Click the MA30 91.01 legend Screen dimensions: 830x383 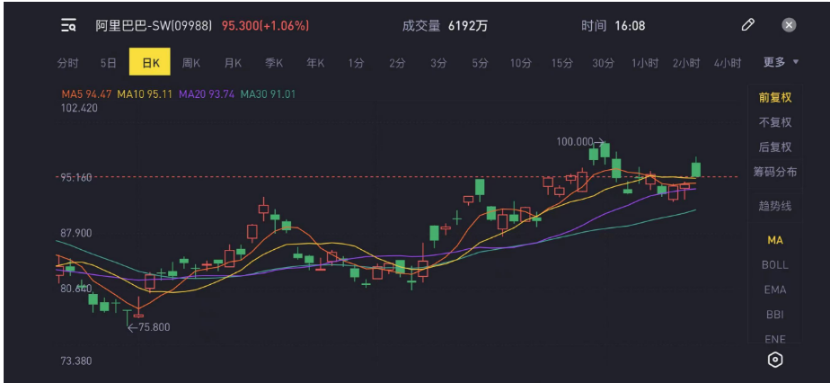[268, 95]
